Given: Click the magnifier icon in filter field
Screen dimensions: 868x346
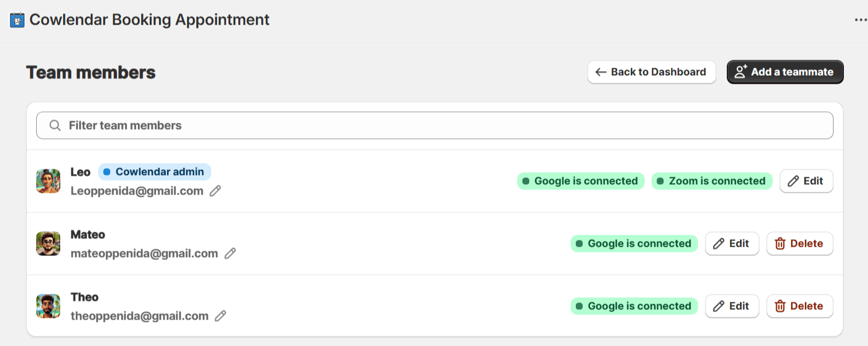Looking at the screenshot, I should [x=55, y=126].
